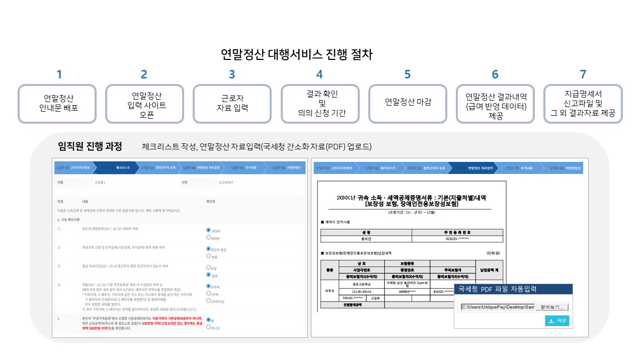Click the download icon on the 저장 button
Screen dimensions: 644x362
tap(551, 321)
